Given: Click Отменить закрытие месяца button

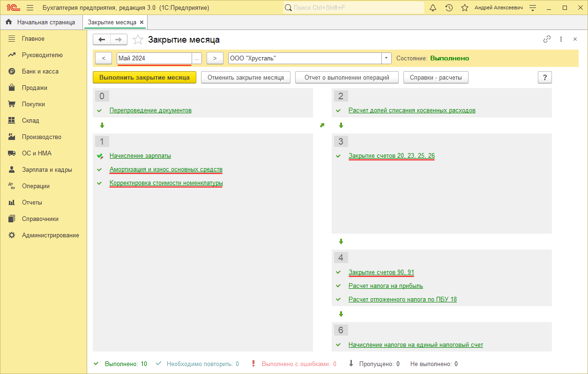Looking at the screenshot, I should (246, 78).
